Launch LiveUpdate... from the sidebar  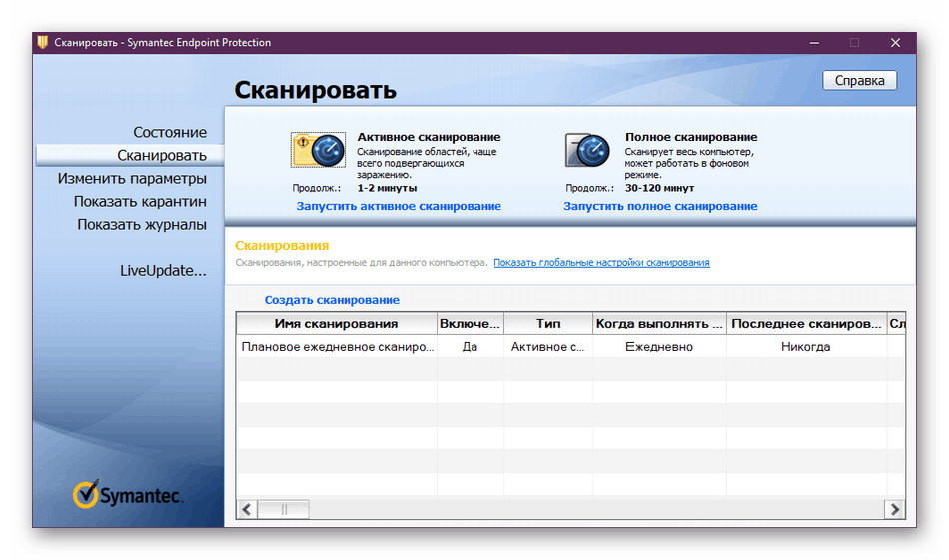coord(163,270)
